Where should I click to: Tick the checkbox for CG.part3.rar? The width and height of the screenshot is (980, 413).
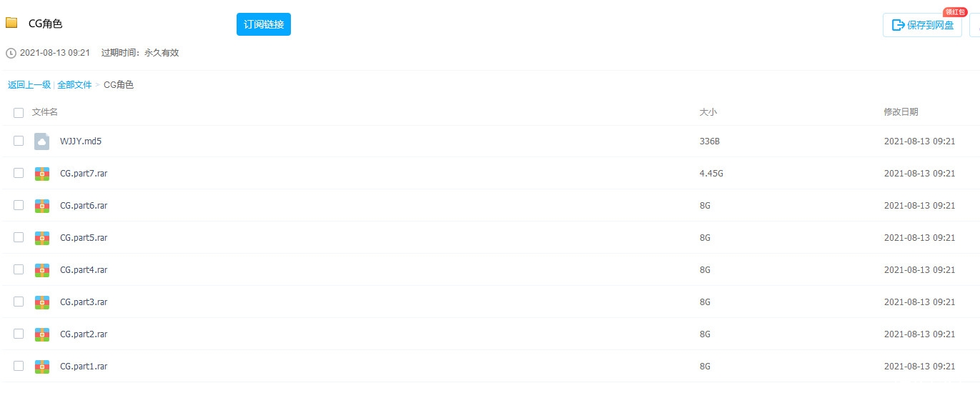pos(19,302)
